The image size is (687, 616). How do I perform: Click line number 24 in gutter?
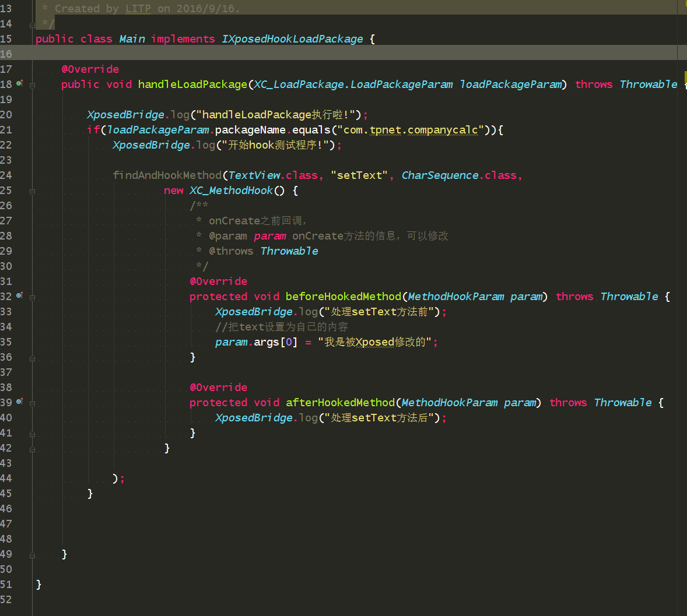pos(6,175)
